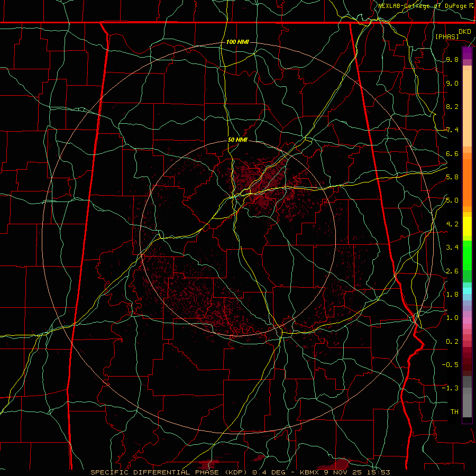Viewport: 476px width, 476px height.
Task: Click the 7.4 legend value
Action: [x=452, y=130]
